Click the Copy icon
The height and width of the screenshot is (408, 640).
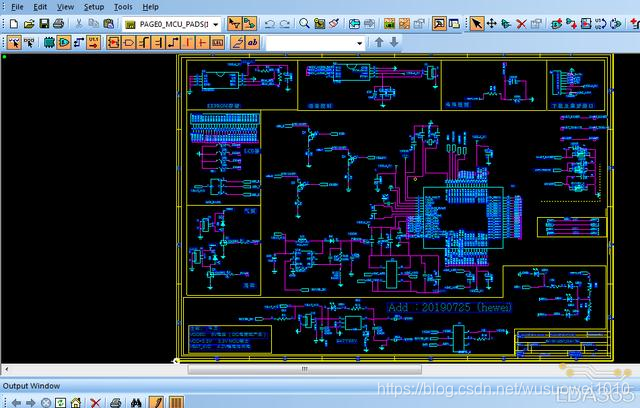pyautogui.click(x=93, y=24)
